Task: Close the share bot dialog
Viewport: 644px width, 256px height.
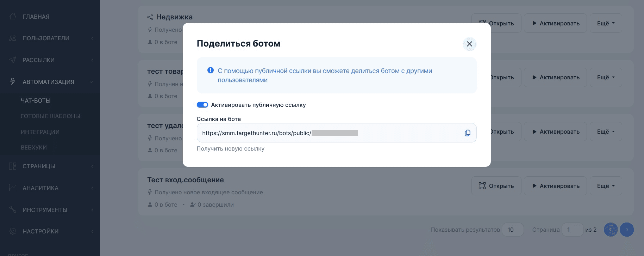Action: [x=469, y=44]
